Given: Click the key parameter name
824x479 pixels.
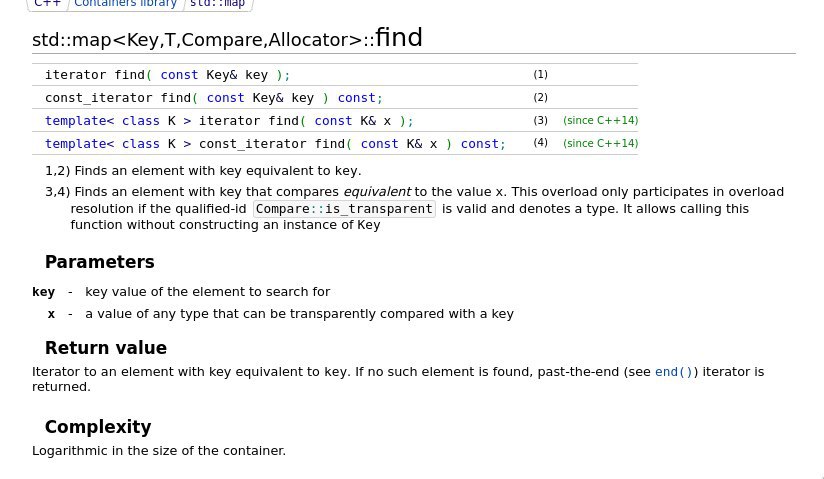Looking at the screenshot, I should coord(44,292).
